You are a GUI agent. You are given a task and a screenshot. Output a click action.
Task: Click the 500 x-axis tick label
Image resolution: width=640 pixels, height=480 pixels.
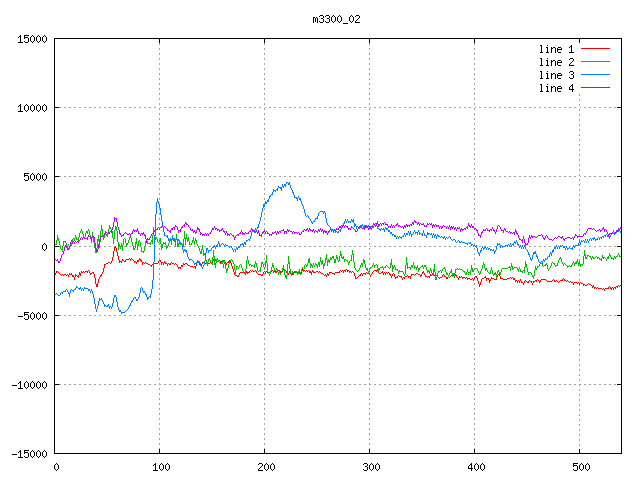[580, 466]
